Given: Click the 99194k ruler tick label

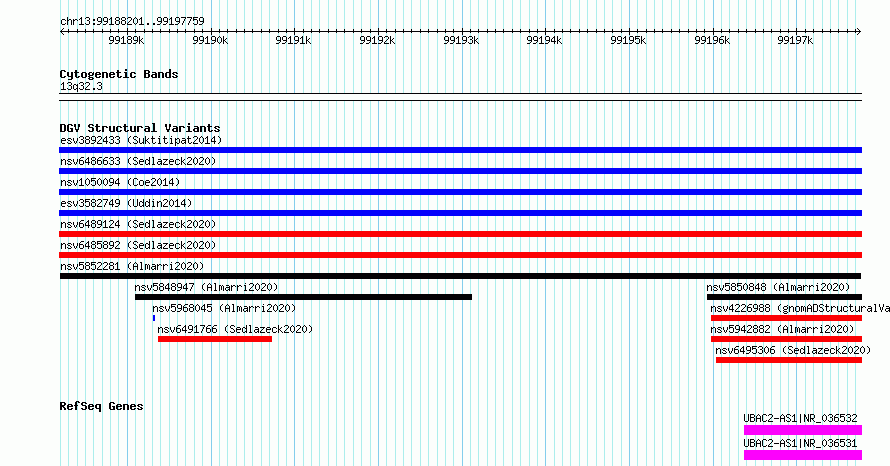Looking at the screenshot, I should [544, 40].
